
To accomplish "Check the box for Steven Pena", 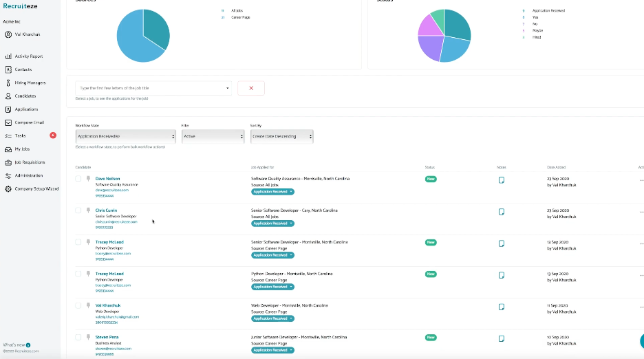I will 78,337.
